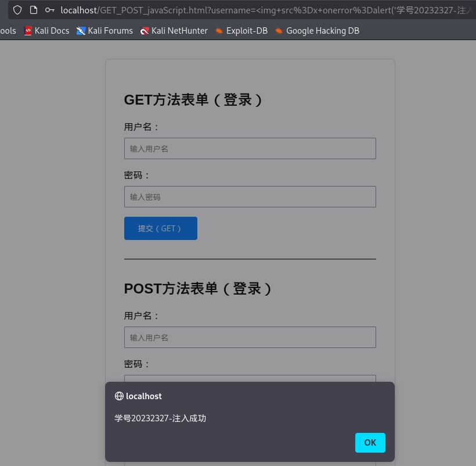Click OK in the localhost alert dialog
This screenshot has width=476, height=466.
point(370,443)
